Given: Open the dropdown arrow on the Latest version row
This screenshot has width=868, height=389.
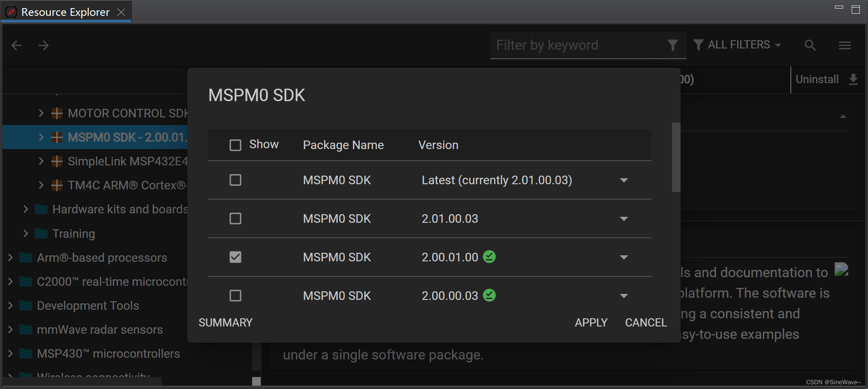Looking at the screenshot, I should click(x=624, y=180).
